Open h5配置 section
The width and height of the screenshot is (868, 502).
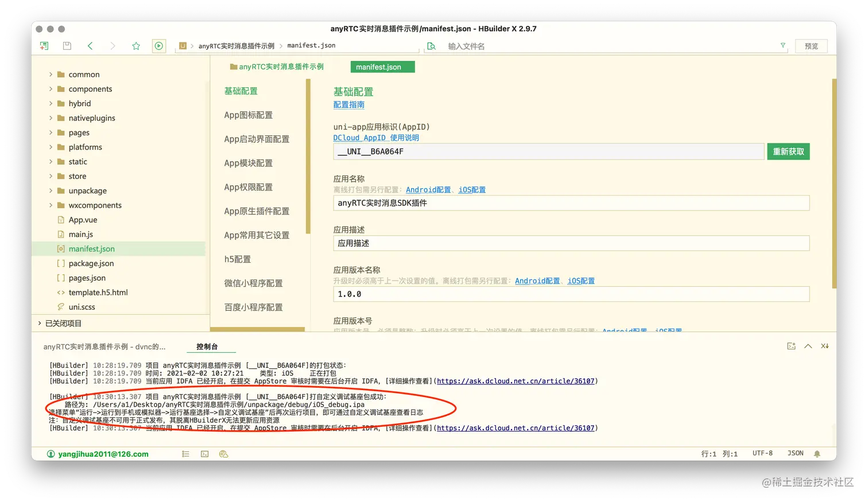[238, 259]
